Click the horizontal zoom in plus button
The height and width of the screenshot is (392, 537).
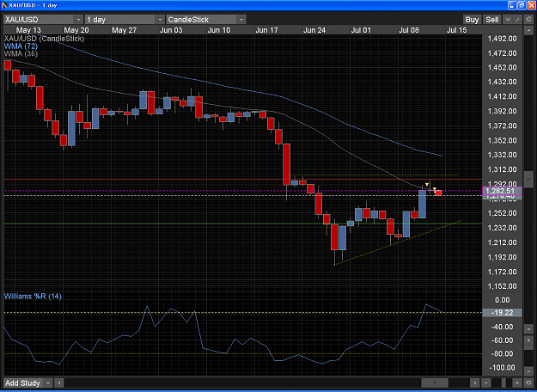517,383
